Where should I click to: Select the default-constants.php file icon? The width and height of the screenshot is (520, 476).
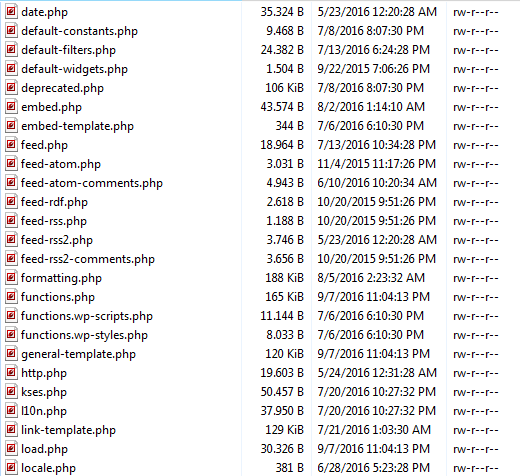(11, 31)
